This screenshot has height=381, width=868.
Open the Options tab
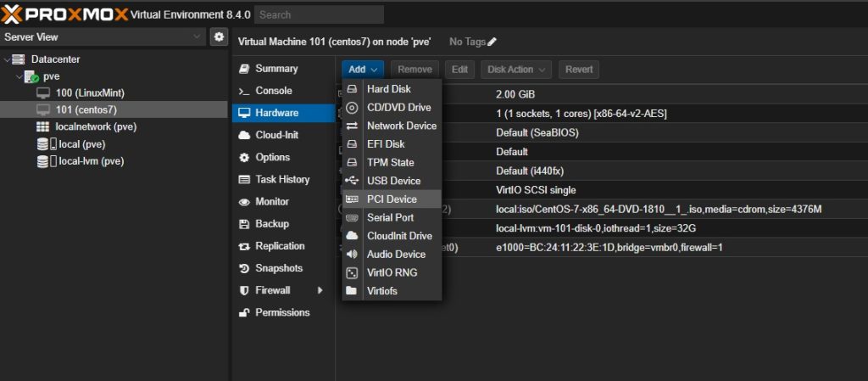coord(283,157)
